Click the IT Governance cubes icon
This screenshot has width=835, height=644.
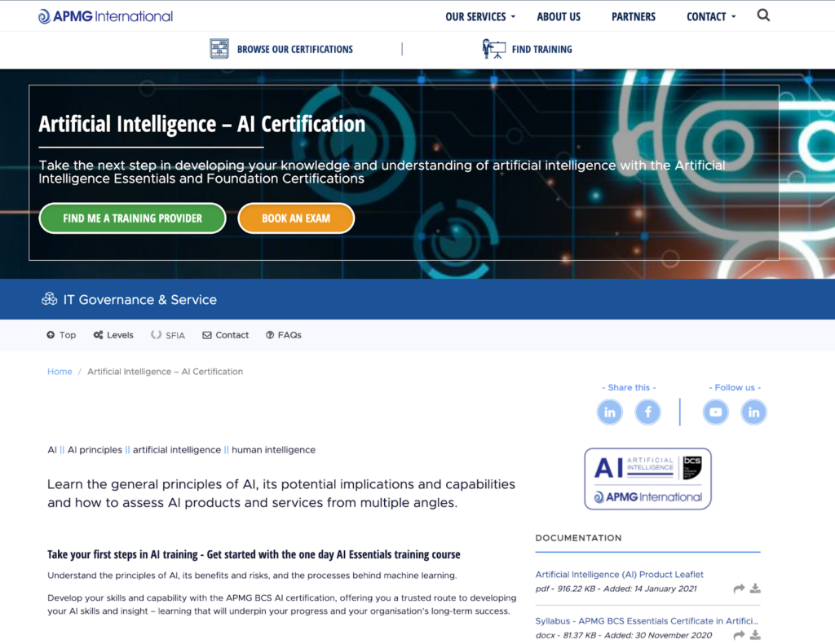pyautogui.click(x=50, y=299)
